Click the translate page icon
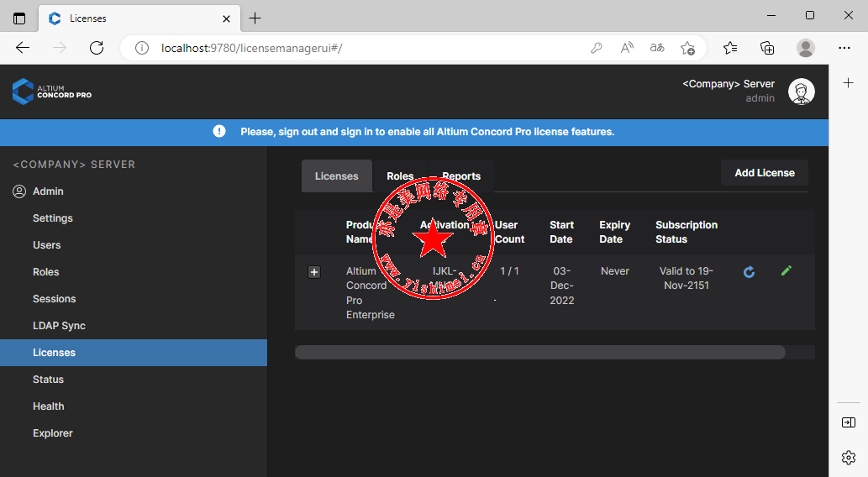 pyautogui.click(x=657, y=48)
